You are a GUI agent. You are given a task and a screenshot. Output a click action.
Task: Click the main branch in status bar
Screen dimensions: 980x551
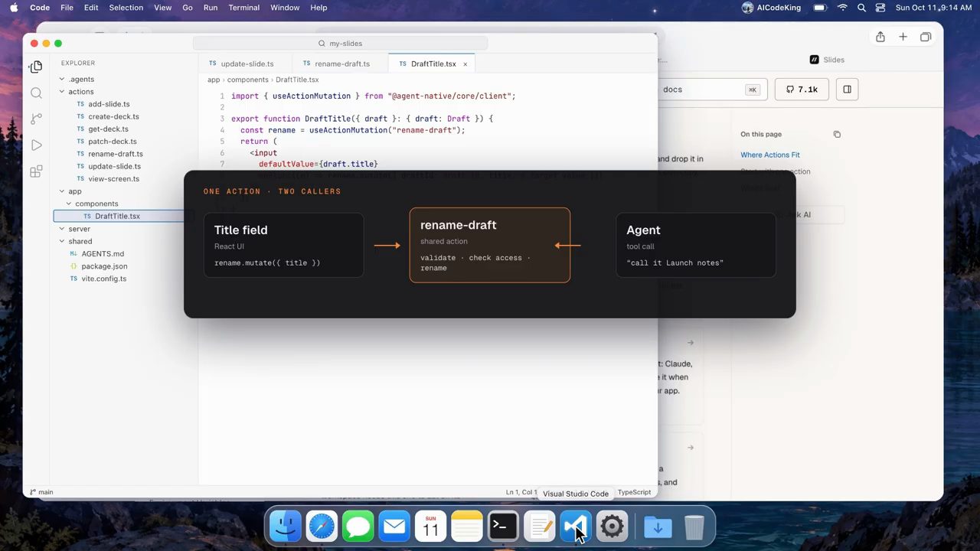(41, 492)
